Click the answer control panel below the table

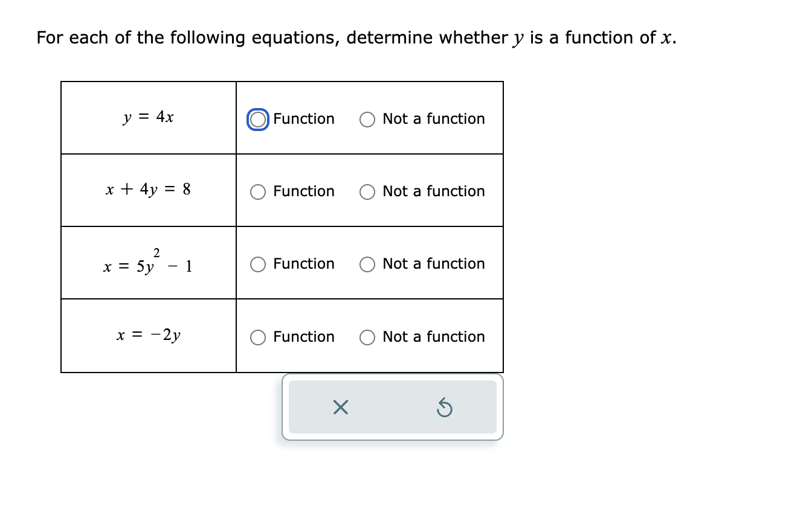point(393,408)
